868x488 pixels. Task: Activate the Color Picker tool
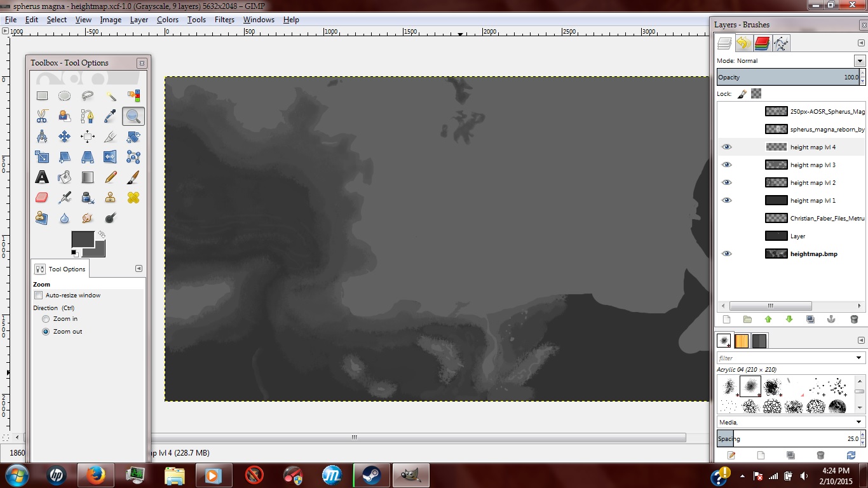tap(110, 116)
